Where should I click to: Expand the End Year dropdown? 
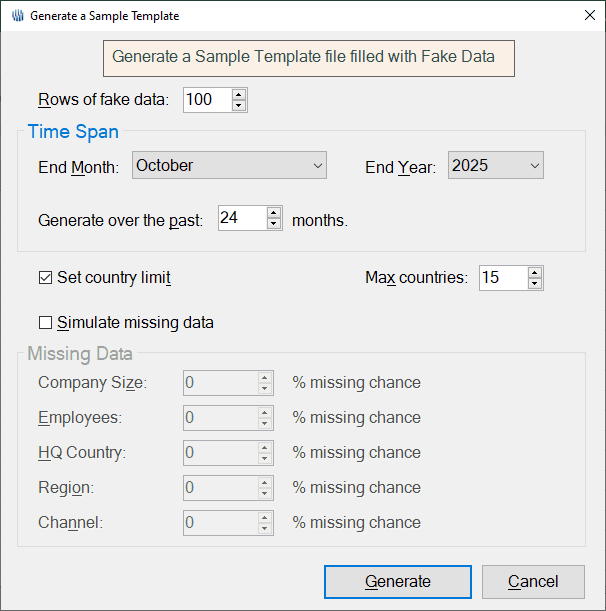point(495,165)
